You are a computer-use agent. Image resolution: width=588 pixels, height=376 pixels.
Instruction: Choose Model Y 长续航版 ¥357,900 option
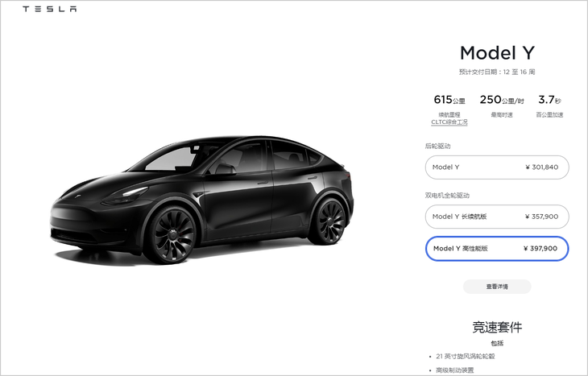pos(497,217)
